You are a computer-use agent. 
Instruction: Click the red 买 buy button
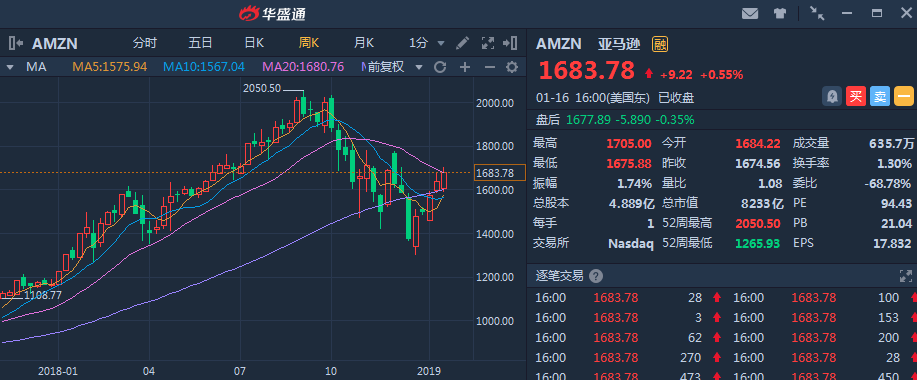tap(856, 96)
